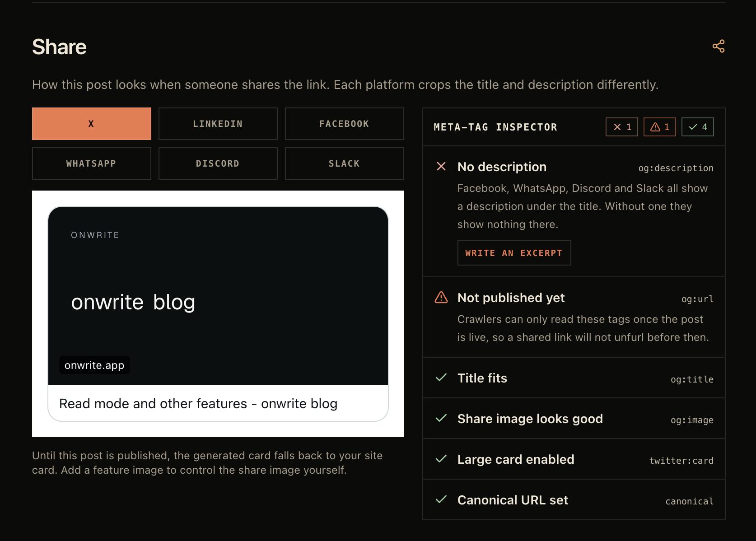The image size is (756, 541).
Task: Click the Meta-Tag Inspector panel title
Action: point(495,127)
